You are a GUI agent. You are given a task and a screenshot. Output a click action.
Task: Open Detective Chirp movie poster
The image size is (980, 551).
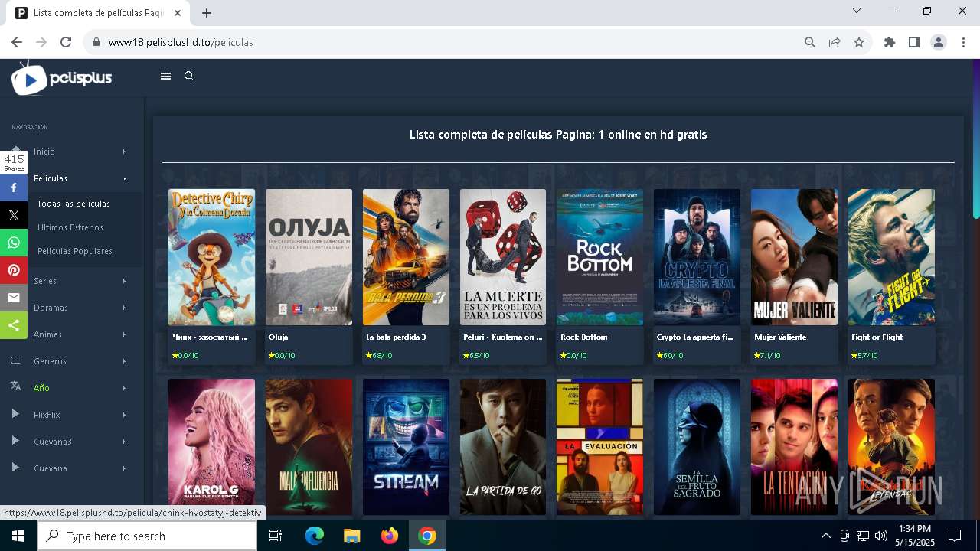[x=211, y=257]
